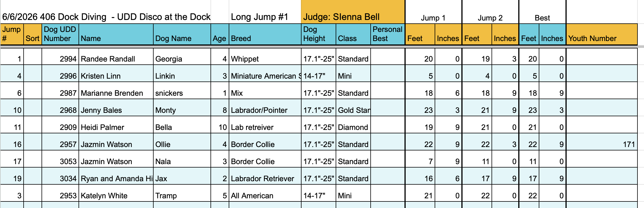Click Heidi Palmer's Diamond class cell
Image resolution: width=644 pixels, height=208 pixels.
pyautogui.click(x=353, y=125)
